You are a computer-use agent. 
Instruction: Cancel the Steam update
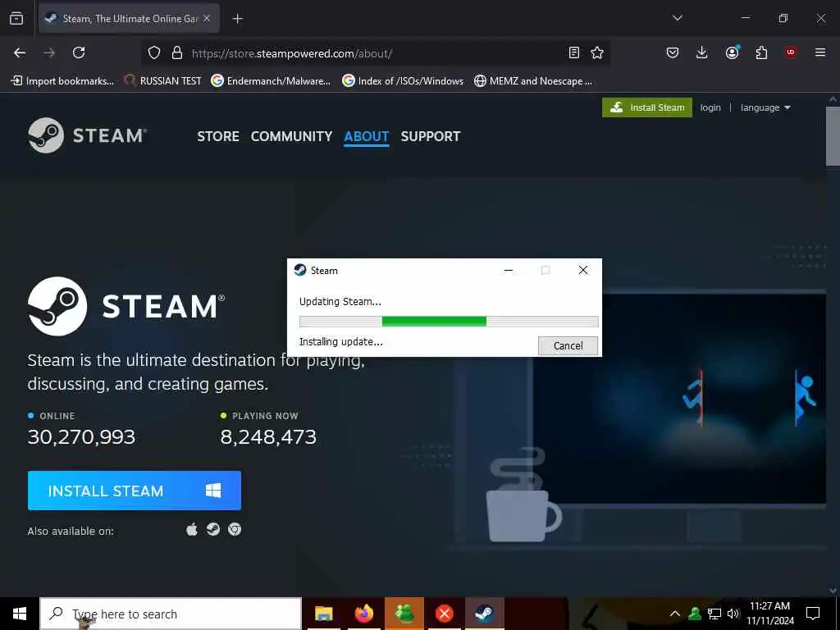[568, 345]
